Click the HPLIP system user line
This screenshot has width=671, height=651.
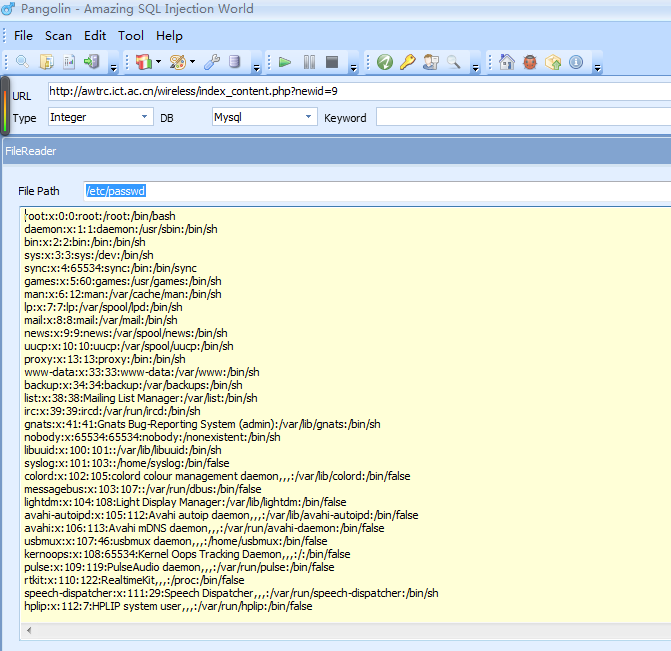click(x=168, y=606)
